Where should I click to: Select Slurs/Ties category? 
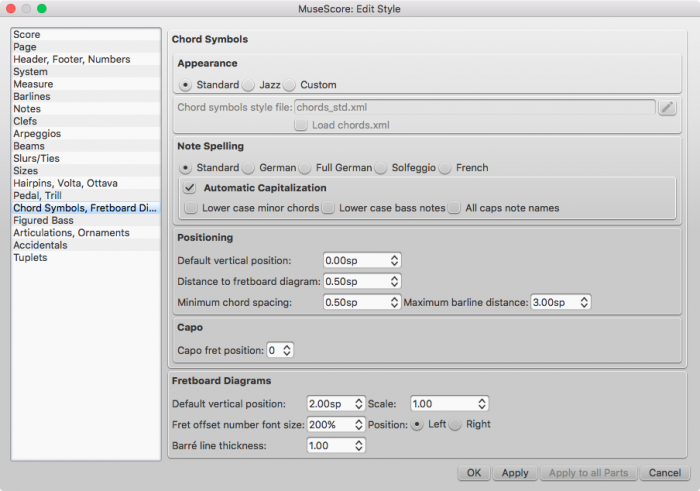coord(86,158)
